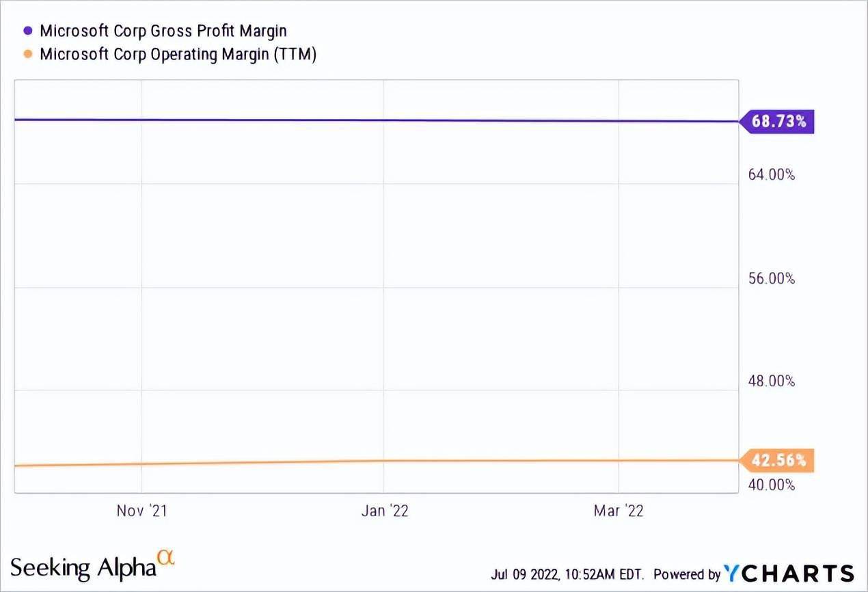868x592 pixels.
Task: Click the 48.00% y-axis label
Action: pos(772,381)
